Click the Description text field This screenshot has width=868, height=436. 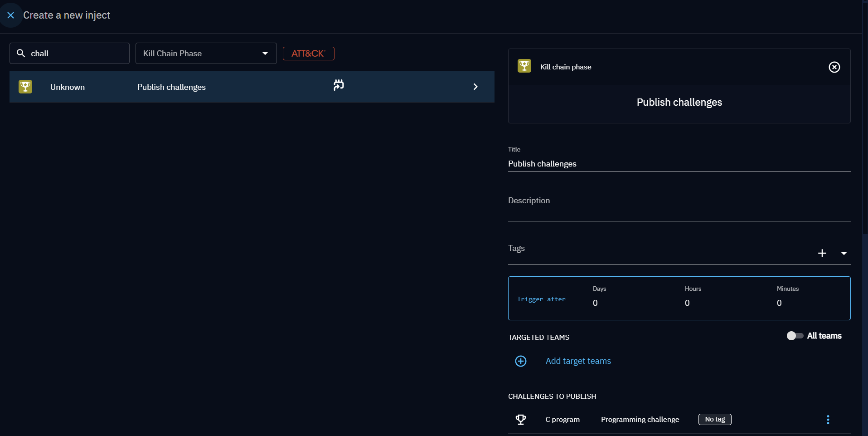[x=679, y=211]
